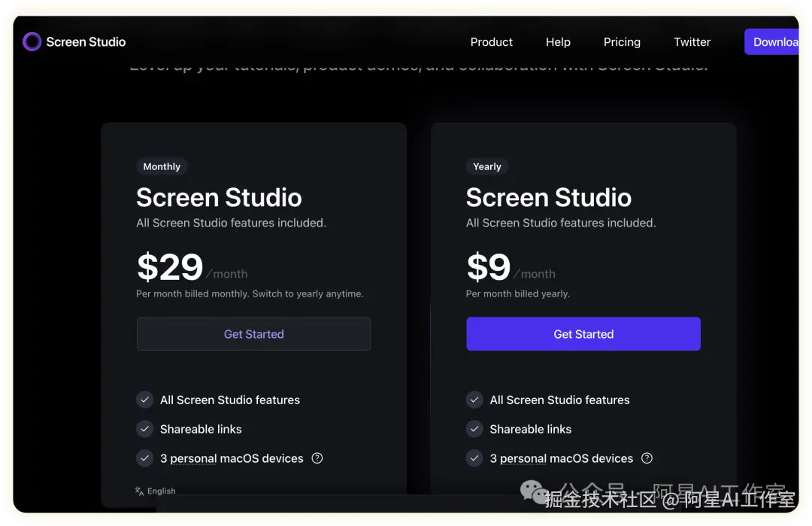Viewport: 812px width, 526px height.
Task: Click 'Shareable links' text in Yearly card
Action: (530, 429)
